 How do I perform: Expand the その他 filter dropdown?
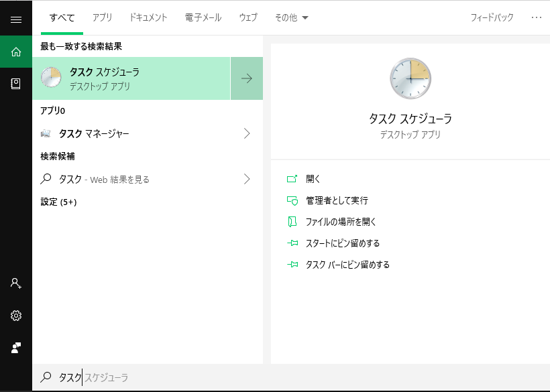[292, 18]
